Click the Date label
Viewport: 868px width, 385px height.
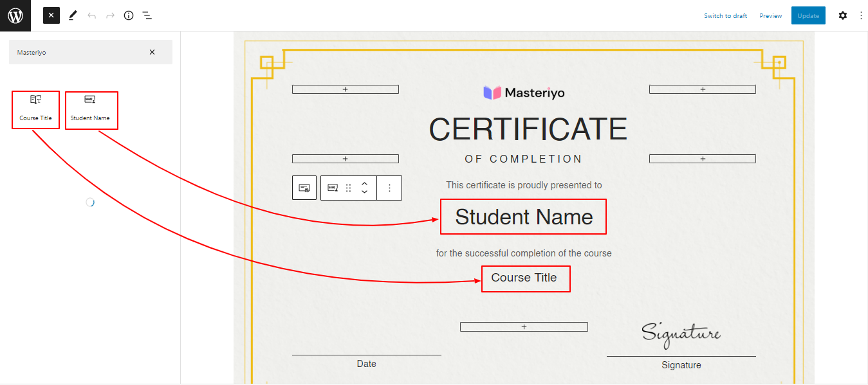point(366,364)
